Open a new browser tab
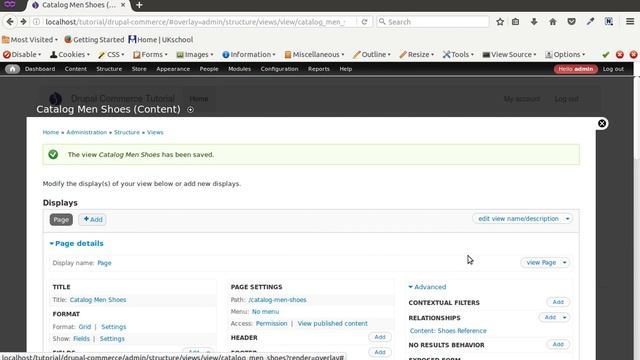 [139, 5]
